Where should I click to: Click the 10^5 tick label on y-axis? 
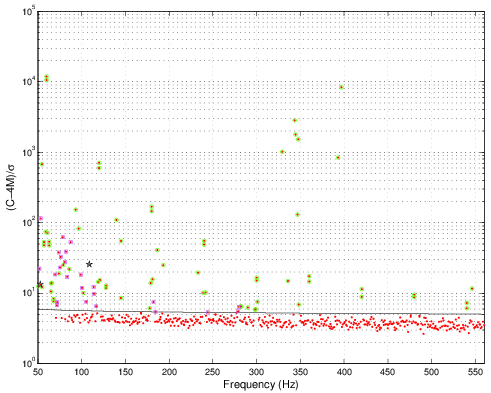click(x=29, y=11)
